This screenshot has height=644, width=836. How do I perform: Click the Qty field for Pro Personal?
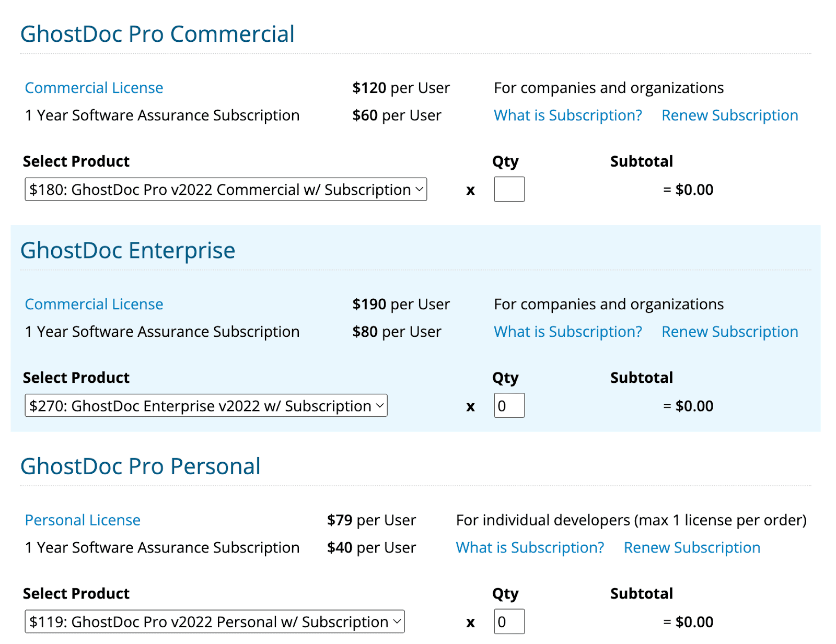coord(508,622)
